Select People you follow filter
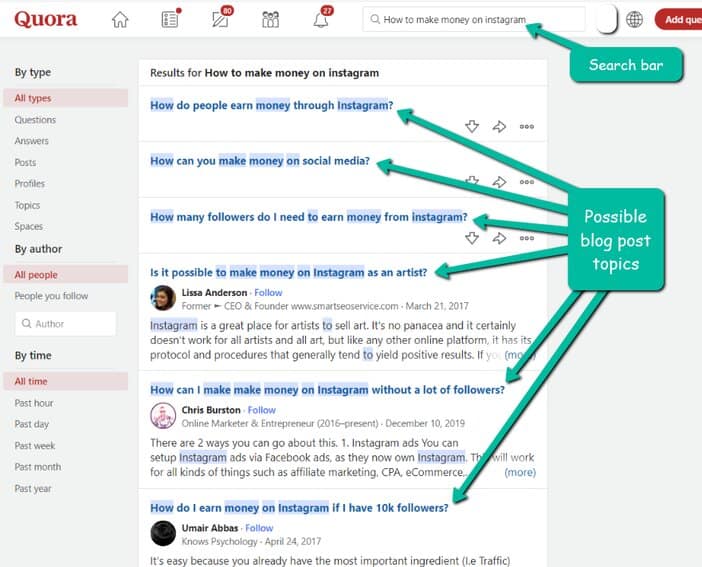The image size is (702, 567). (x=51, y=296)
